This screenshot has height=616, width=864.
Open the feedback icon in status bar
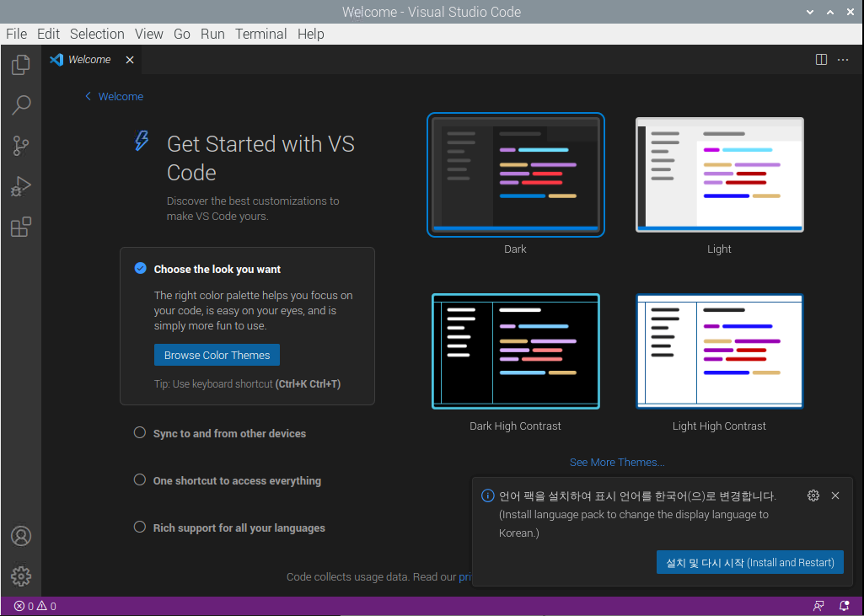coord(818,606)
